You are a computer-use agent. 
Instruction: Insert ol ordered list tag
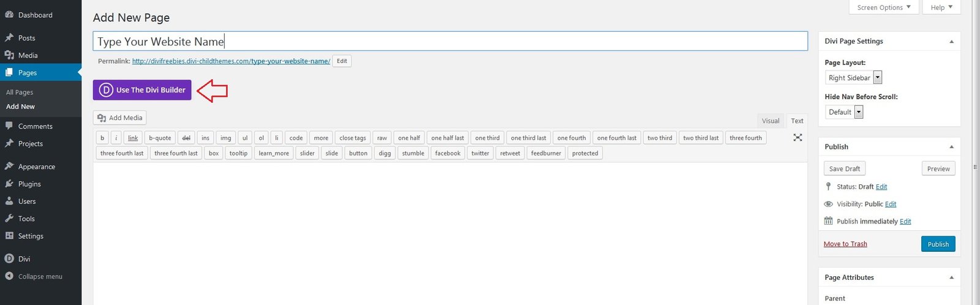(x=261, y=138)
